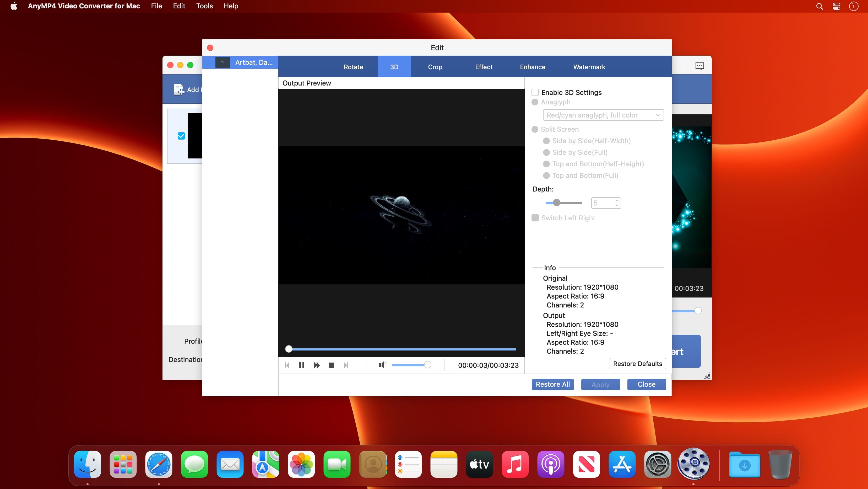
Task: Uncheck the video file checkbox
Action: pyautogui.click(x=181, y=136)
